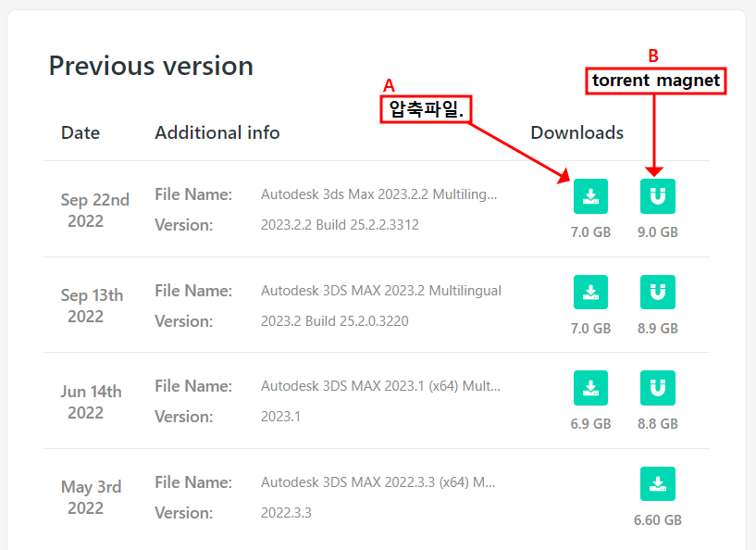The image size is (756, 550).
Task: Click the '9.0 GB' size label
Action: pos(658,232)
